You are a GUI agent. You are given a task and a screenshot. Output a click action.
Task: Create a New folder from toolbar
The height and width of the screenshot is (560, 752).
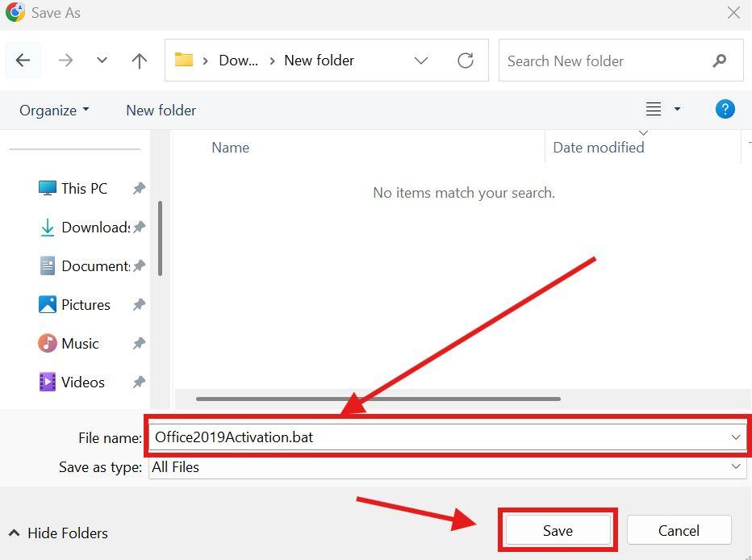pos(161,111)
